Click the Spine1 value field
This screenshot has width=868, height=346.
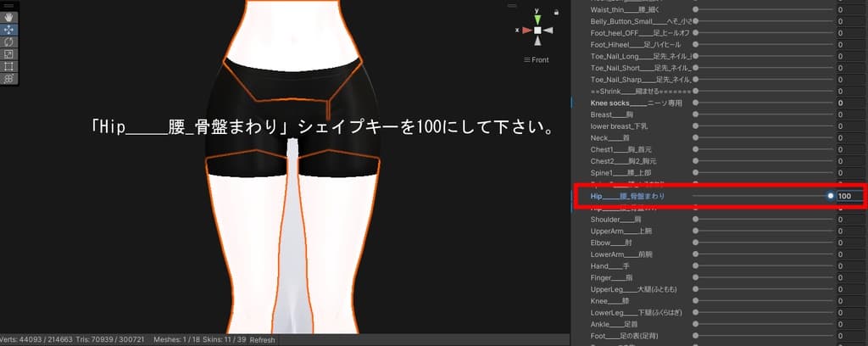point(850,173)
